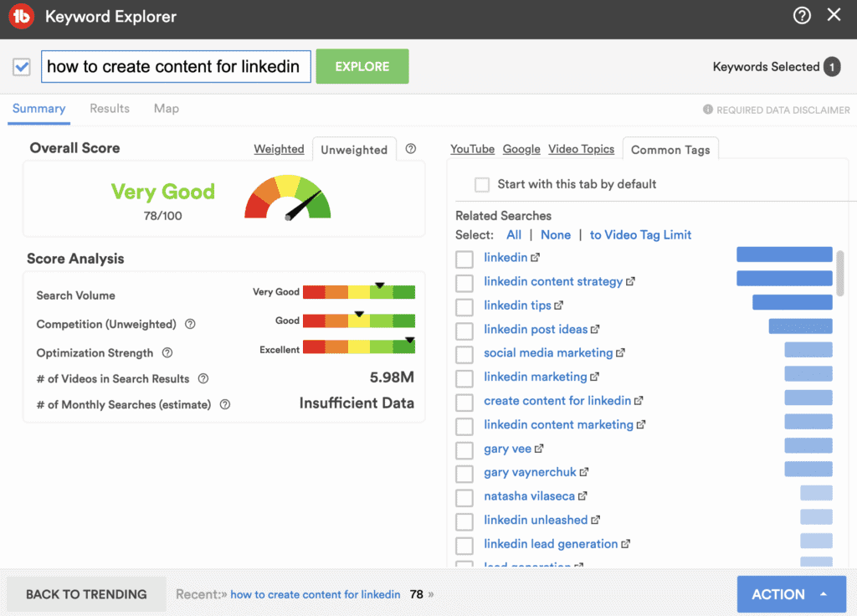Image resolution: width=857 pixels, height=616 pixels.
Task: Click the Related Searches scrollbar
Action: [840, 272]
